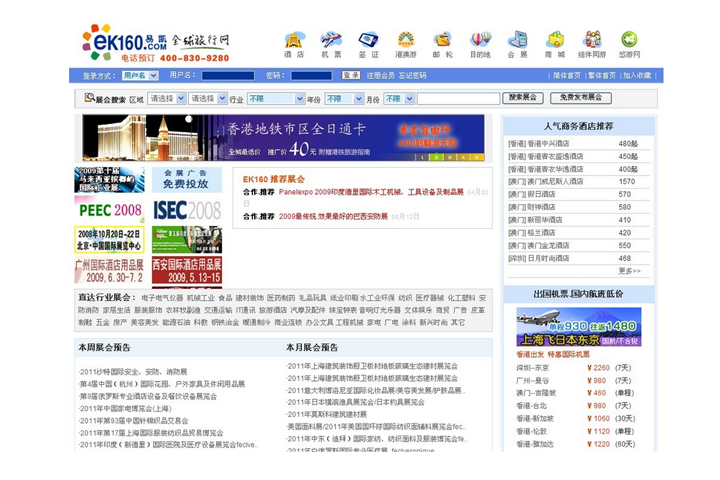Open the 上海飞日本东京 flight banner

tap(579, 327)
